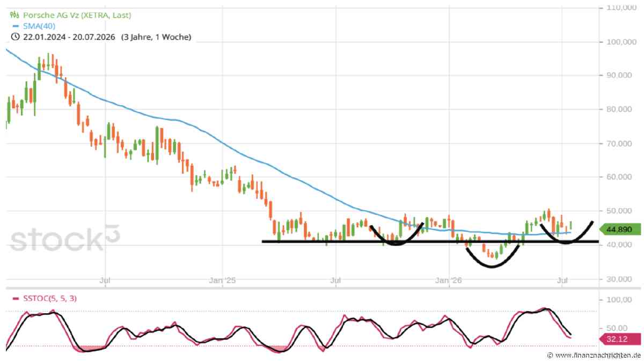The image size is (644, 363).
Task: Click the stock3 watermark logo
Action: 65,239
